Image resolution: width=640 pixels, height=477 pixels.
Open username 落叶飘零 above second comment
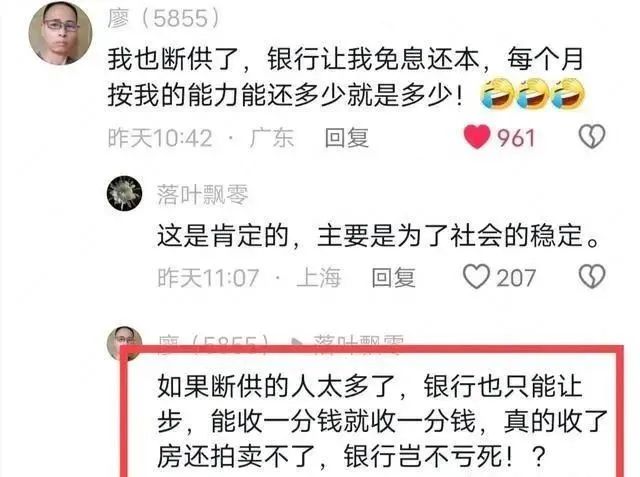(203, 195)
